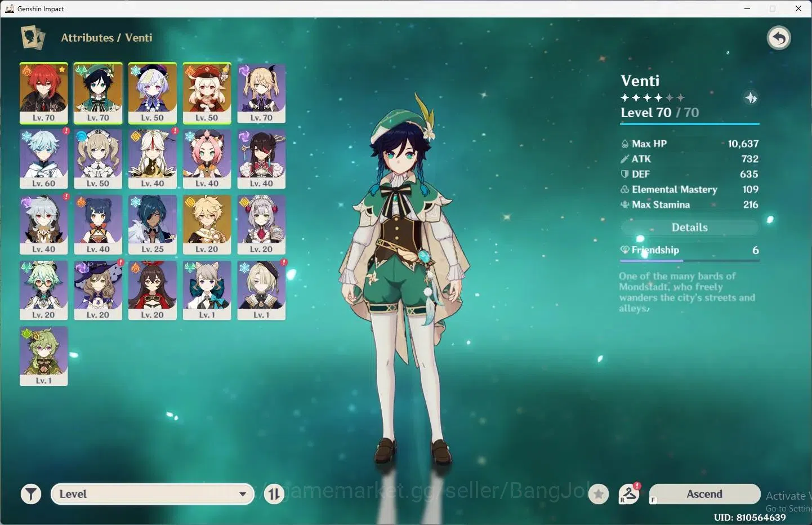
Task: Open the Details stats button
Action: pos(690,228)
